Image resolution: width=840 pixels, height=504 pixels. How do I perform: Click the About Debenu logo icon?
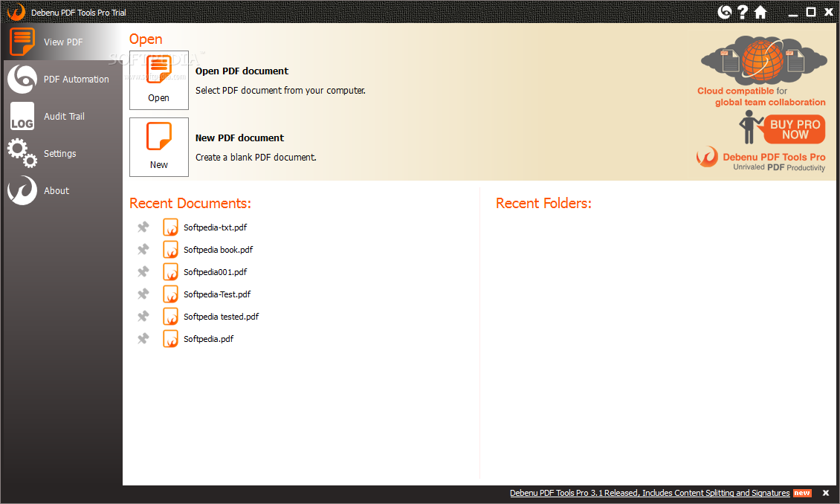coord(22,191)
